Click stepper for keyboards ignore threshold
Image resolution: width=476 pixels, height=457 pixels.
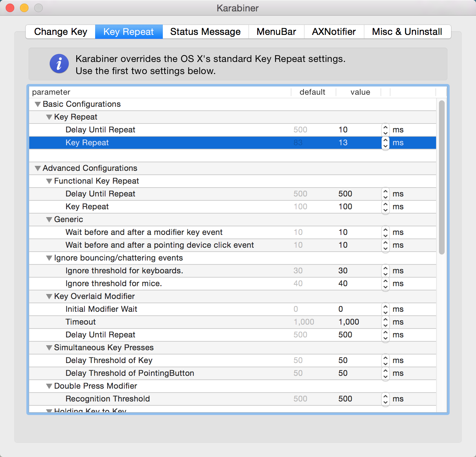[385, 271]
